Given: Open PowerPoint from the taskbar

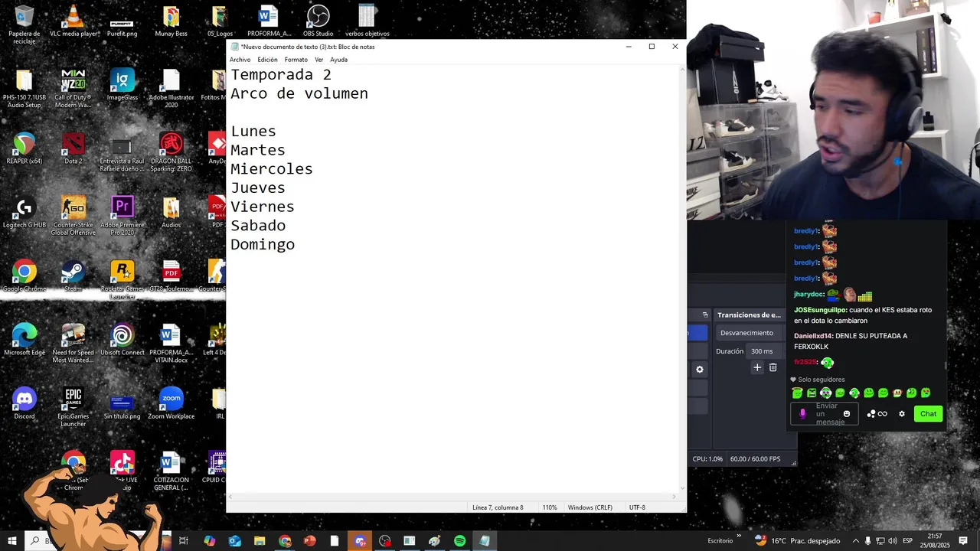Looking at the screenshot, I should tap(310, 541).
